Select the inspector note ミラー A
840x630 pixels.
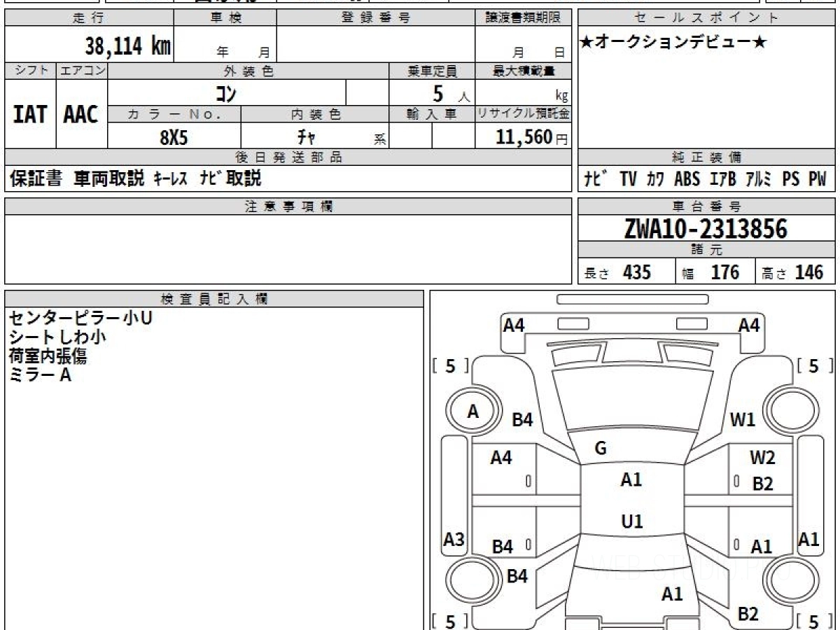(x=41, y=375)
